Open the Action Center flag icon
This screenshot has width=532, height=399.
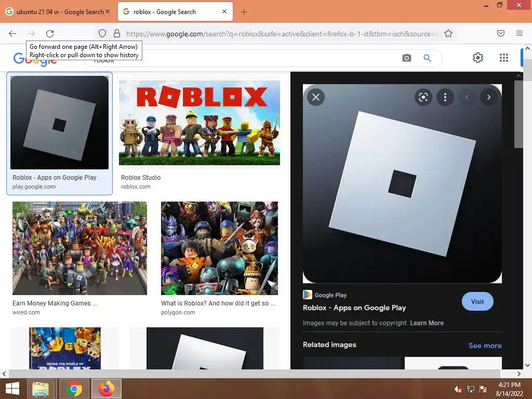(x=483, y=389)
